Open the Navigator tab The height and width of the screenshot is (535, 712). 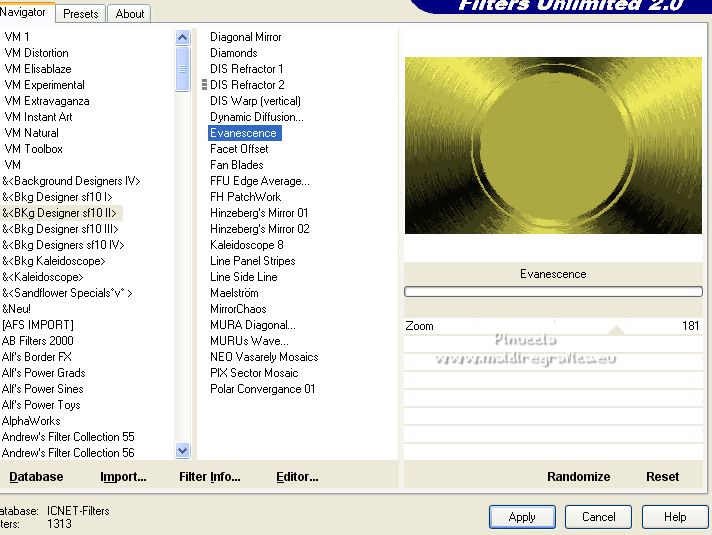pos(24,12)
